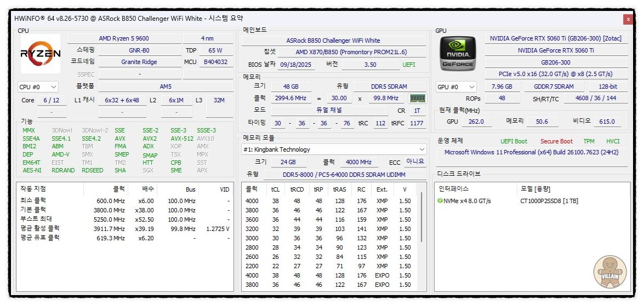Click the AMD Ryzen 5 9600 name field
The image size is (644, 306).
pyautogui.click(x=124, y=38)
